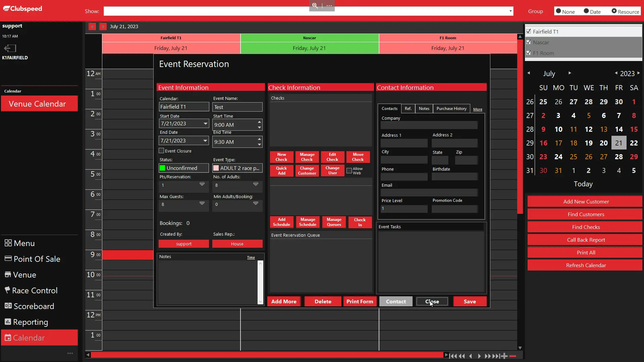The height and width of the screenshot is (362, 644).
Task: Select the Date group radio button
Action: click(x=586, y=11)
